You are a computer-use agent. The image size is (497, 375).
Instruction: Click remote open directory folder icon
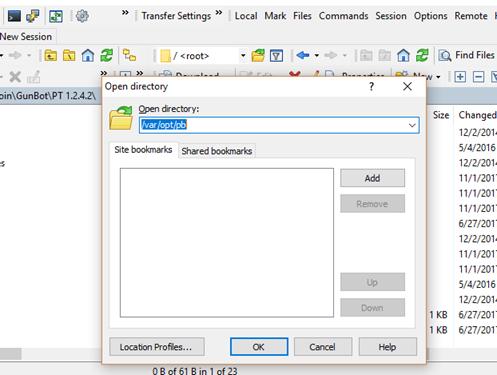pos(258,55)
